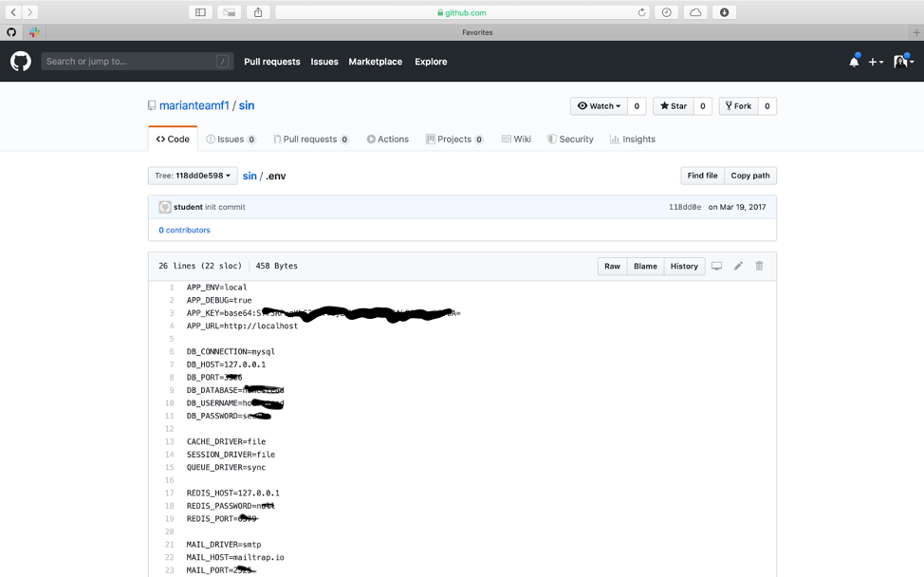
Task: Open the user avatar menu
Action: tap(903, 62)
